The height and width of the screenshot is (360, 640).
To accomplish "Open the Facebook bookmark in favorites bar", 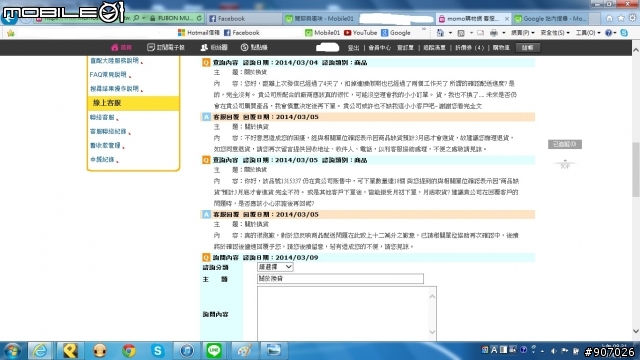I will point(241,33).
